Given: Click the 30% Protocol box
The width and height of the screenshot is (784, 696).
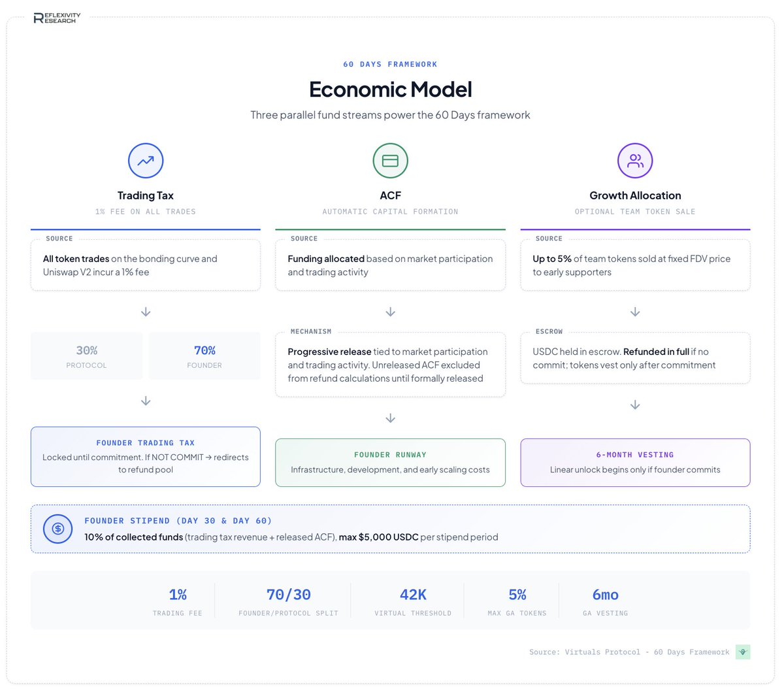Looking at the screenshot, I should [86, 356].
